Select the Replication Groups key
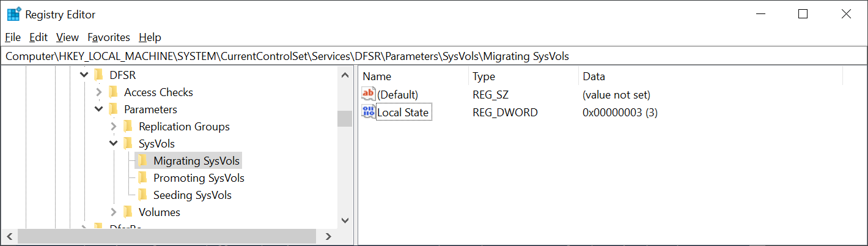 184,127
